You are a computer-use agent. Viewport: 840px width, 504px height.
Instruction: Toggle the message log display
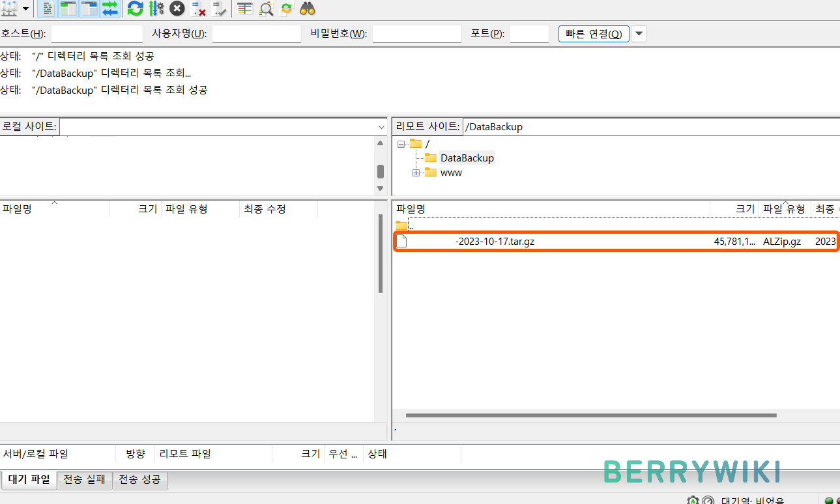coord(47,8)
